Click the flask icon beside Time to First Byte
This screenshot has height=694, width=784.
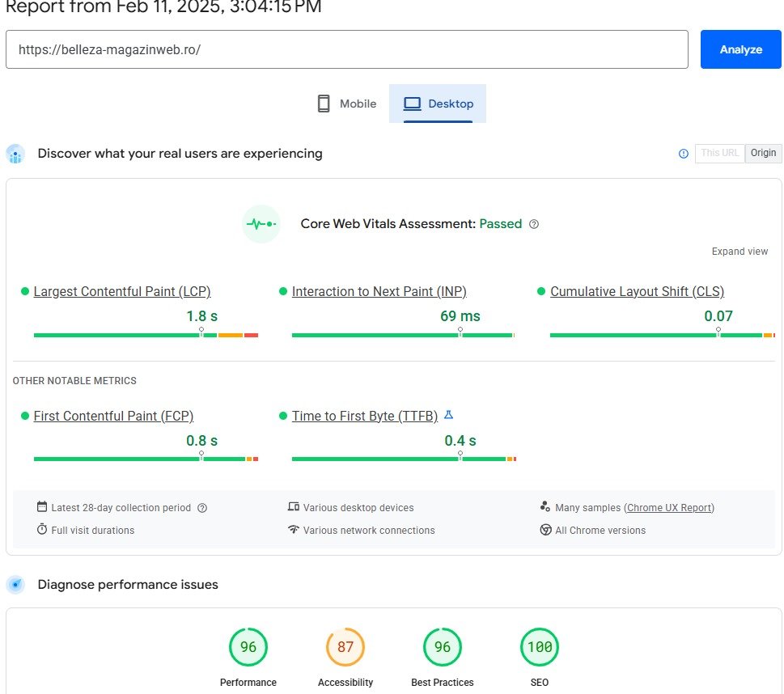tap(449, 413)
